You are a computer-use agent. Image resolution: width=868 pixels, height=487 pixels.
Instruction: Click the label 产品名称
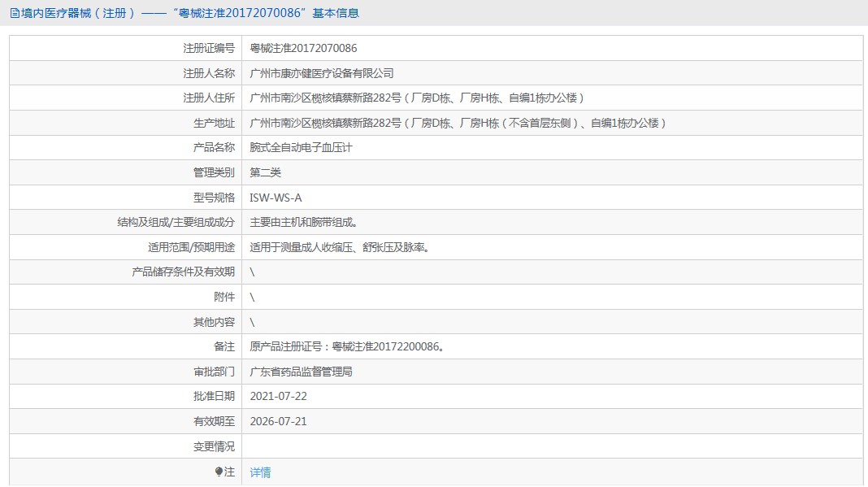pos(214,147)
